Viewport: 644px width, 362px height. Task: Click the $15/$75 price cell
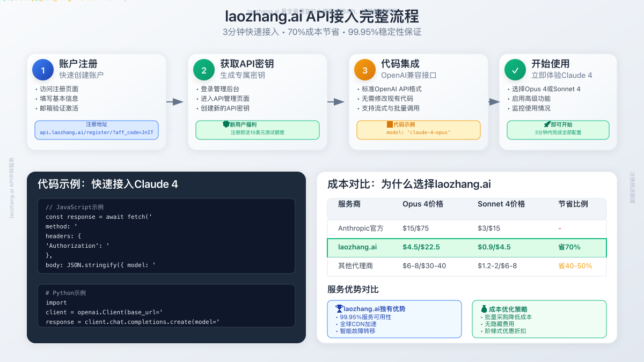(x=416, y=228)
